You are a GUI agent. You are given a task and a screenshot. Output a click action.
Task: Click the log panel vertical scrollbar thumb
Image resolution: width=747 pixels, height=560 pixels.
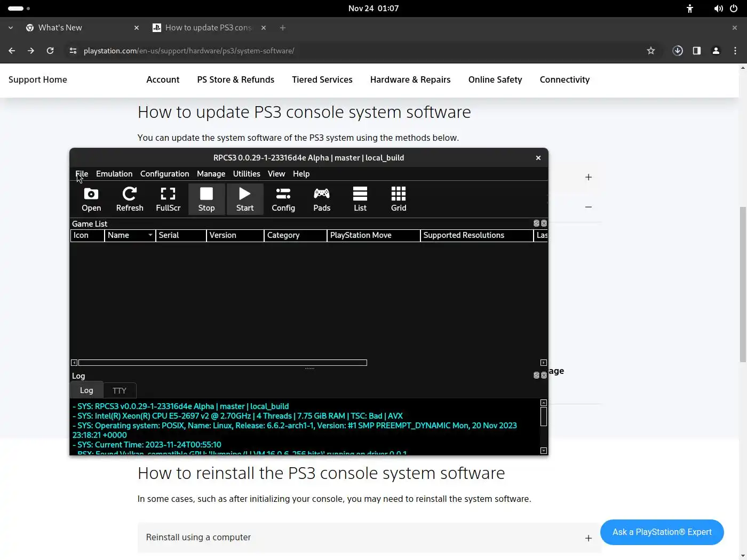[x=544, y=417]
